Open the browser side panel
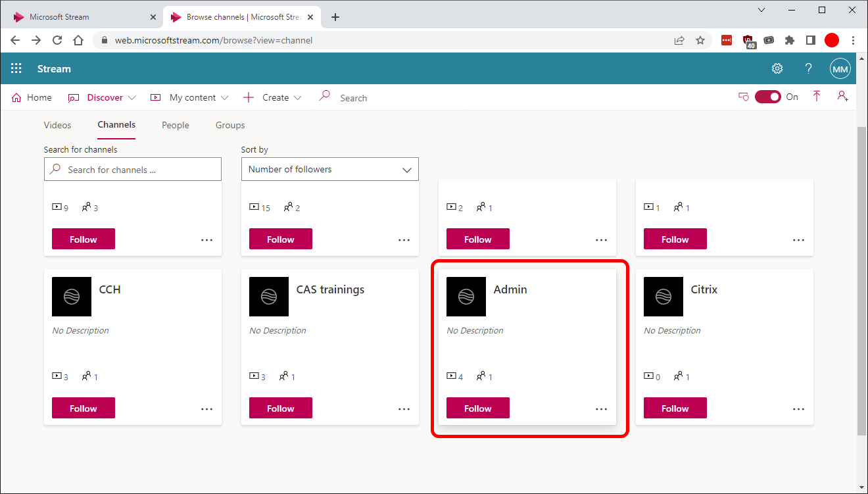The width and height of the screenshot is (868, 494). [x=811, y=40]
